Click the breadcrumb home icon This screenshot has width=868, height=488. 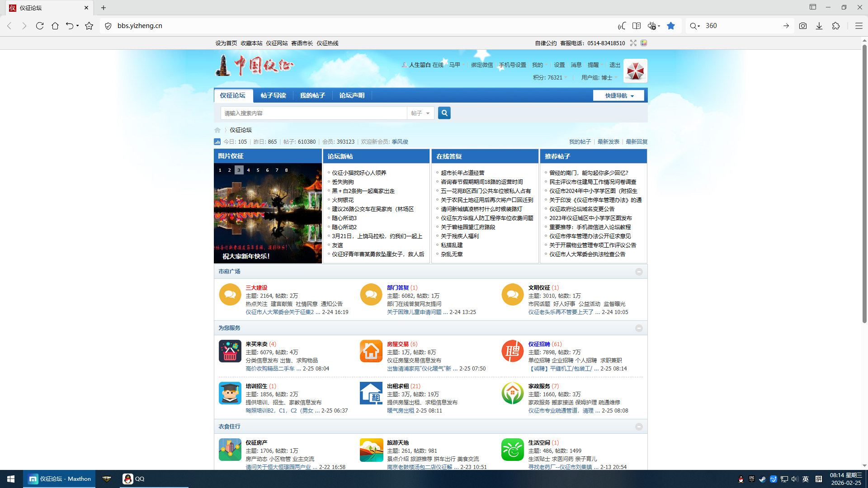click(x=217, y=130)
